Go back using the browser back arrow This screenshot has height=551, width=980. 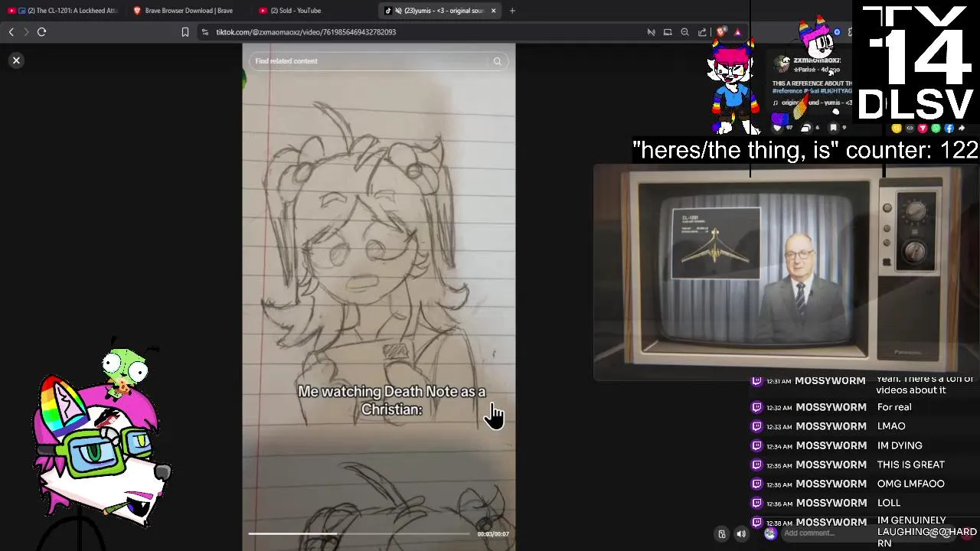11,32
